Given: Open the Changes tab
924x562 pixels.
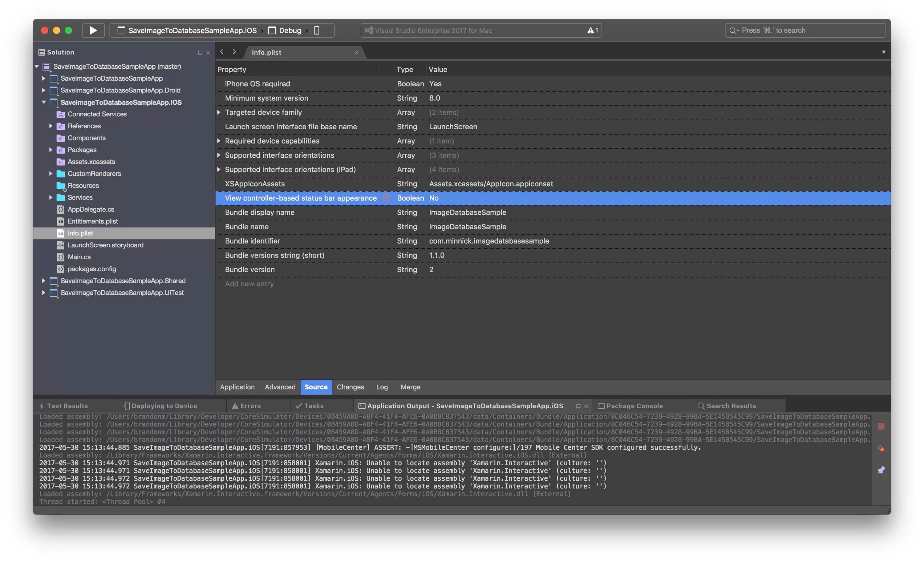Looking at the screenshot, I should [x=350, y=387].
